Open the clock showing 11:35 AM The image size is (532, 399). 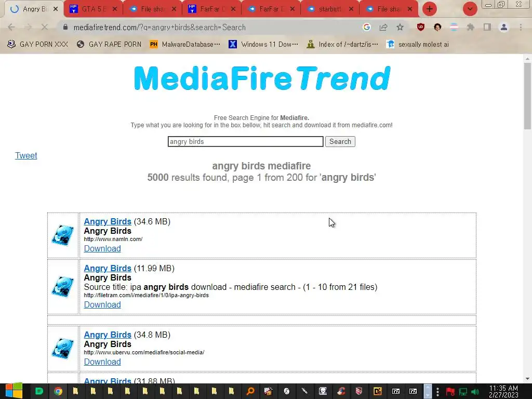pyautogui.click(x=503, y=391)
